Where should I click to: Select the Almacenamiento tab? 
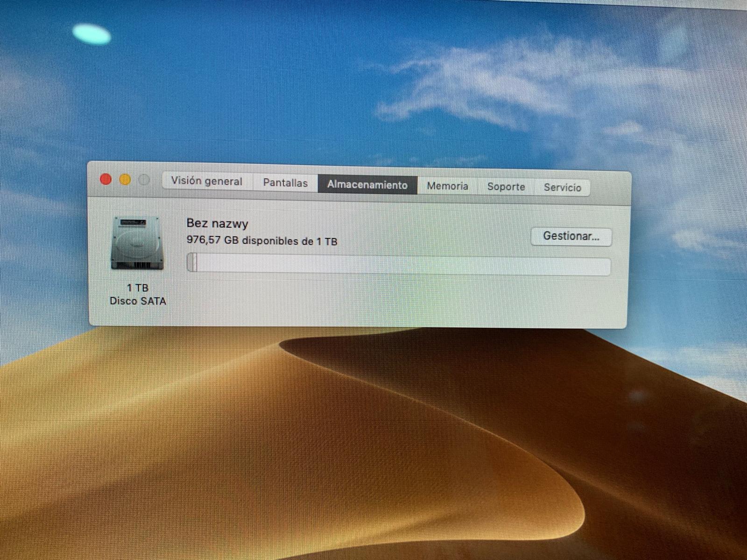367,184
